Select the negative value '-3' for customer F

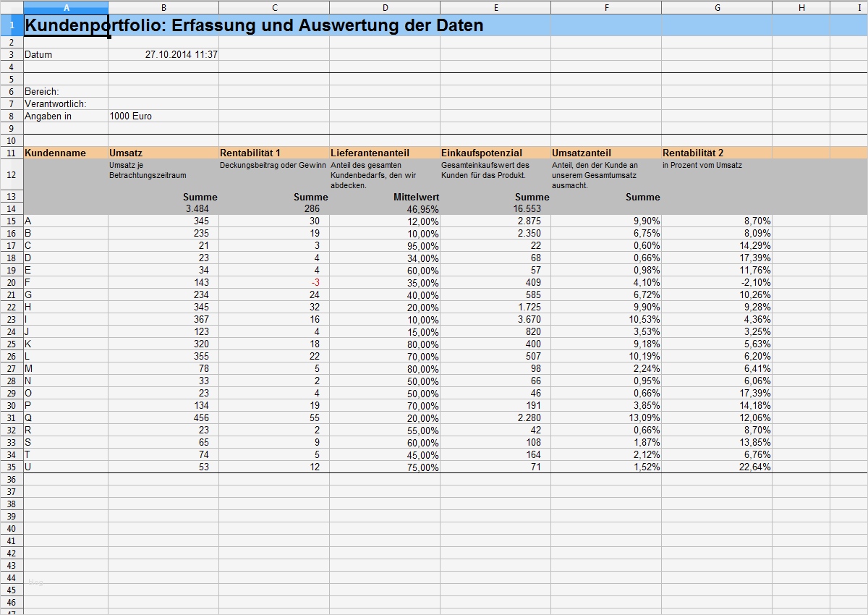click(x=274, y=282)
